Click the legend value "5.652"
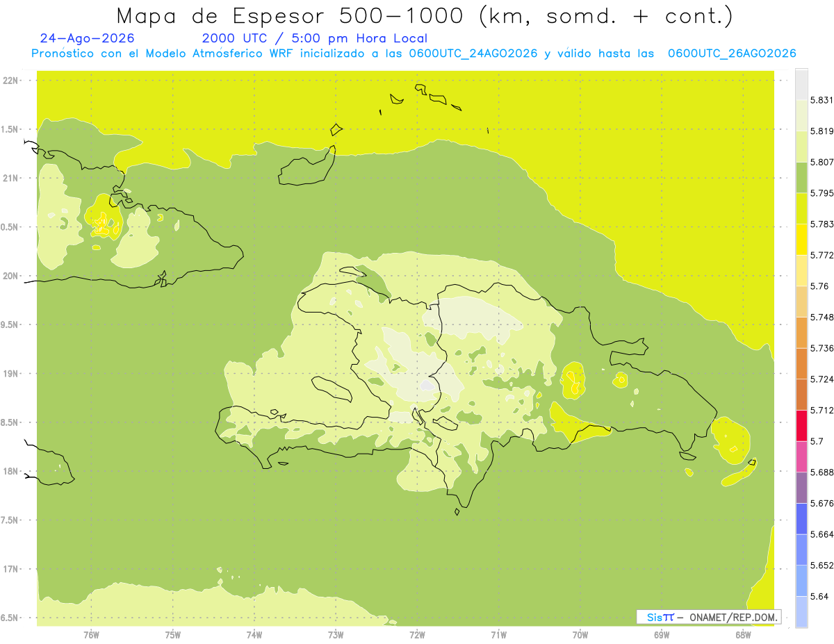This screenshot has height=644, width=834. (821, 565)
